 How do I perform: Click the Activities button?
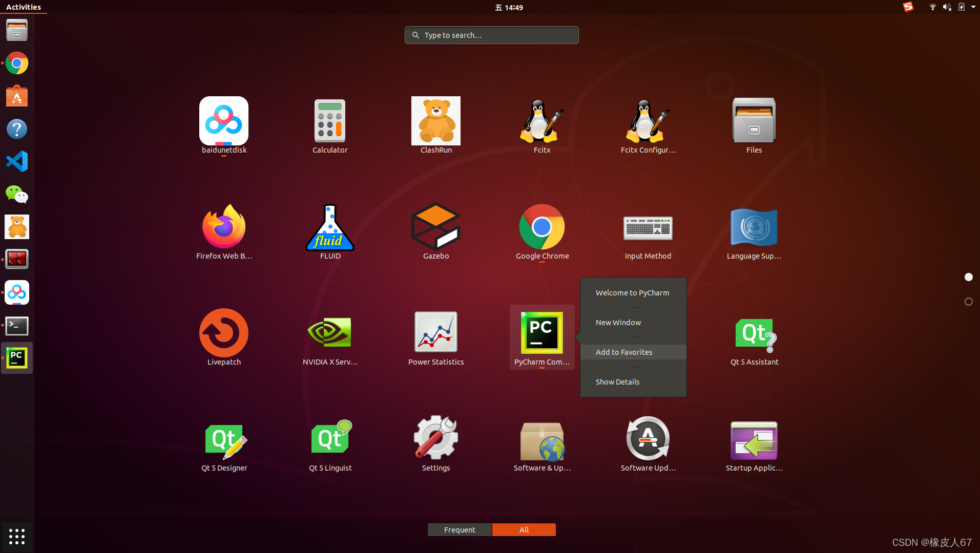pos(24,7)
